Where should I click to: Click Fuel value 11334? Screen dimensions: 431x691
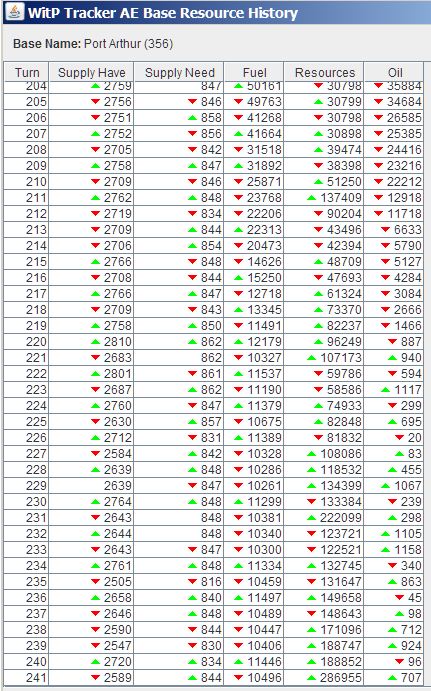point(264,565)
